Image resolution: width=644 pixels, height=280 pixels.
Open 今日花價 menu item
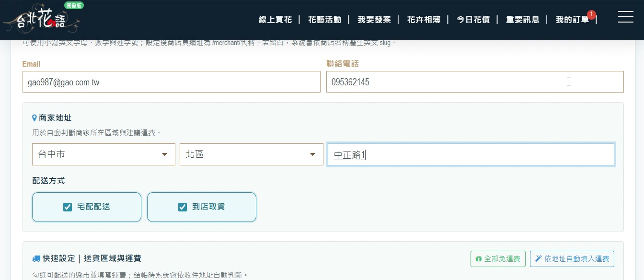[473, 20]
